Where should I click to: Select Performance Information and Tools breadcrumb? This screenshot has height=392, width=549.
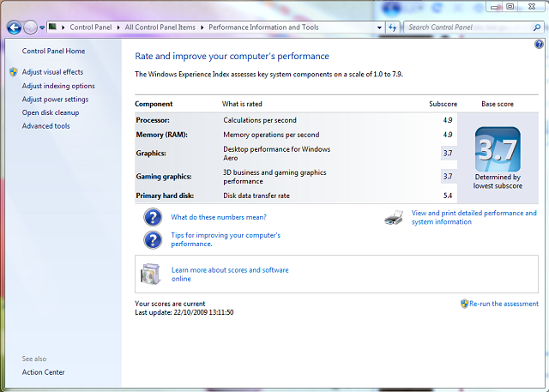263,27
